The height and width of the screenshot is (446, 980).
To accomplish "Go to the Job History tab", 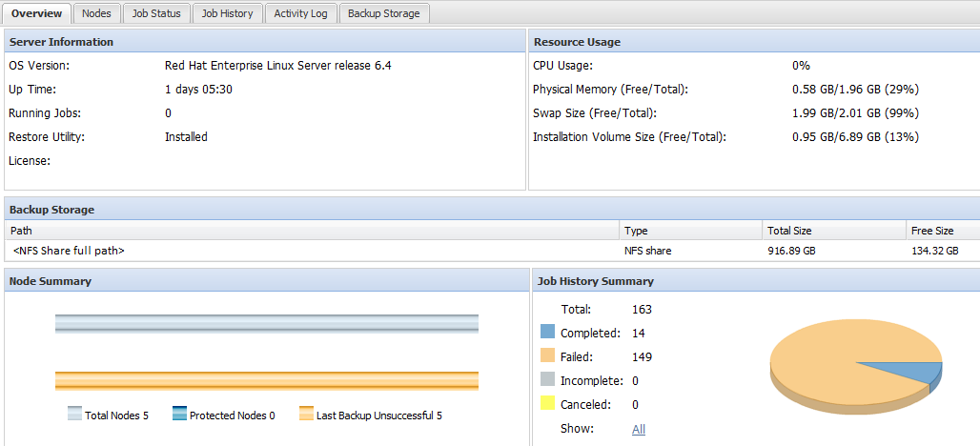I will point(227,13).
